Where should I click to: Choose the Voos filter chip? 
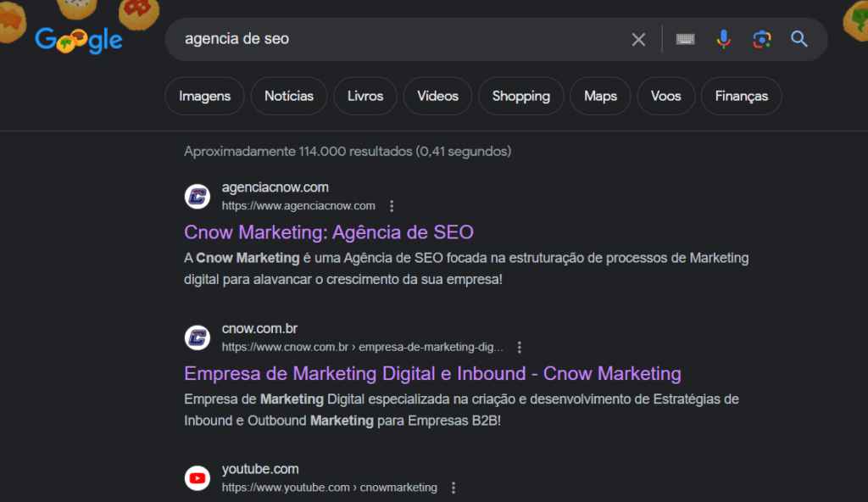[666, 96]
